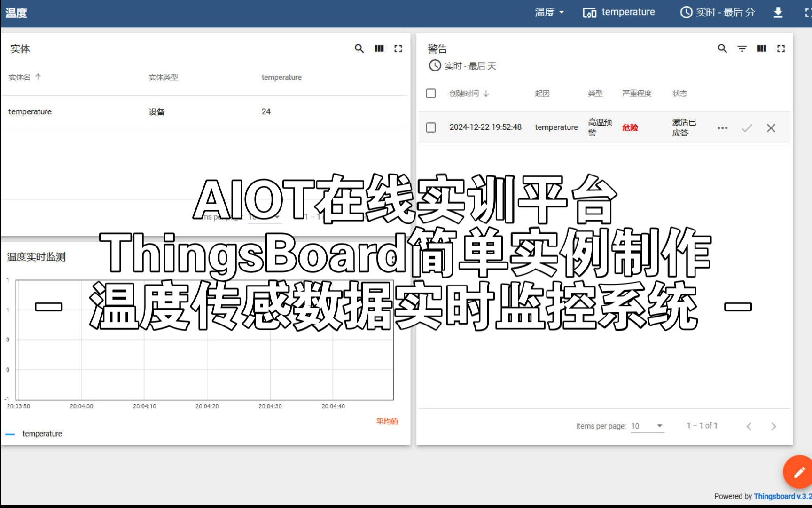Image resolution: width=812 pixels, height=508 pixels.
Task: Open the alarm row's more options menu
Action: (x=722, y=127)
